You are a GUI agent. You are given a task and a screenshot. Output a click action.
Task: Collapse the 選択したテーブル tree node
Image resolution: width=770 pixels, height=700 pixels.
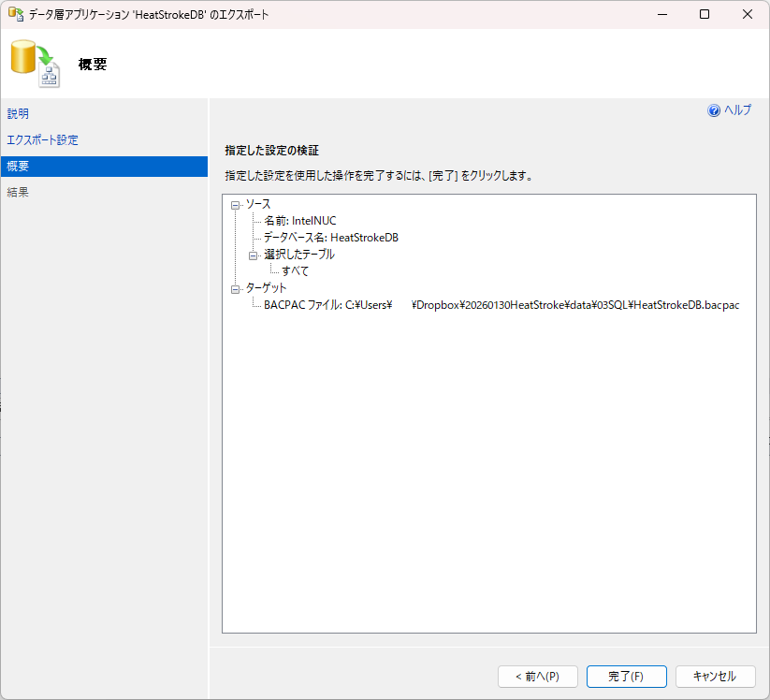click(253, 255)
